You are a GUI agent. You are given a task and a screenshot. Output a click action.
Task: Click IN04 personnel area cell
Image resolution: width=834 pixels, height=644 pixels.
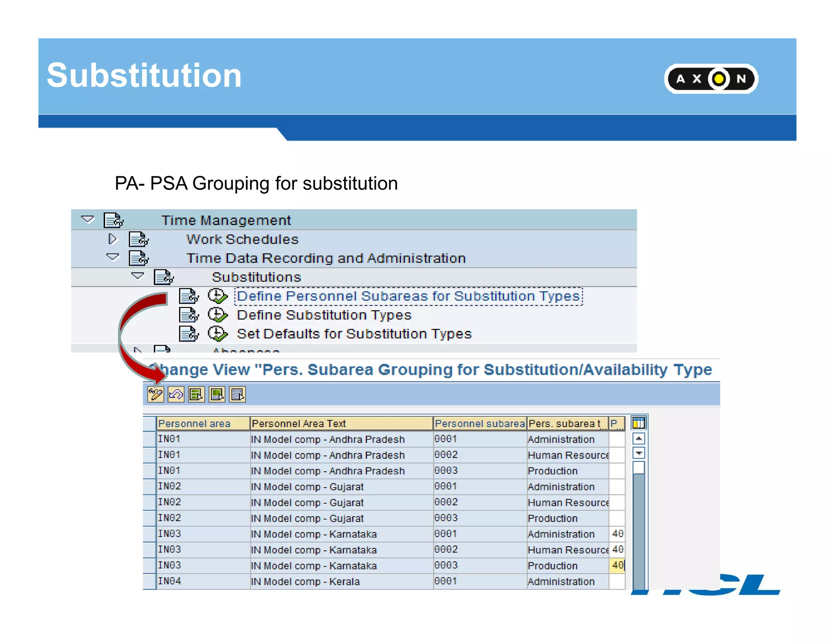[203, 582]
